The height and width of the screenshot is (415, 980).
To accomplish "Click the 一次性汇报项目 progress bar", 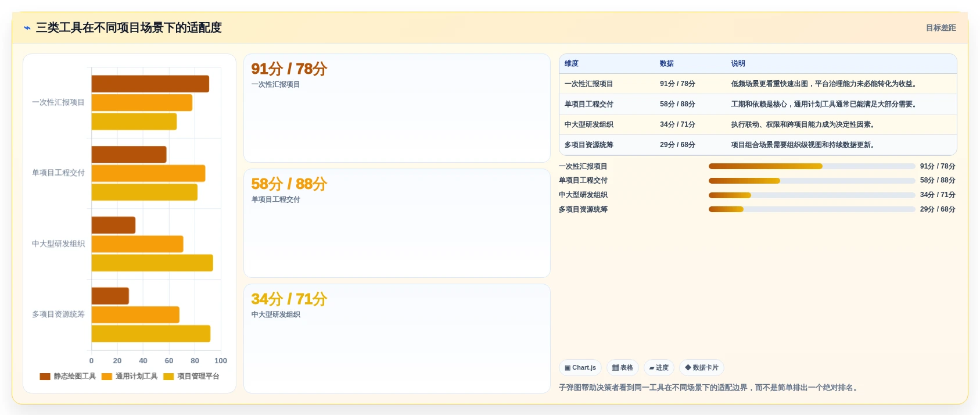I will point(812,167).
